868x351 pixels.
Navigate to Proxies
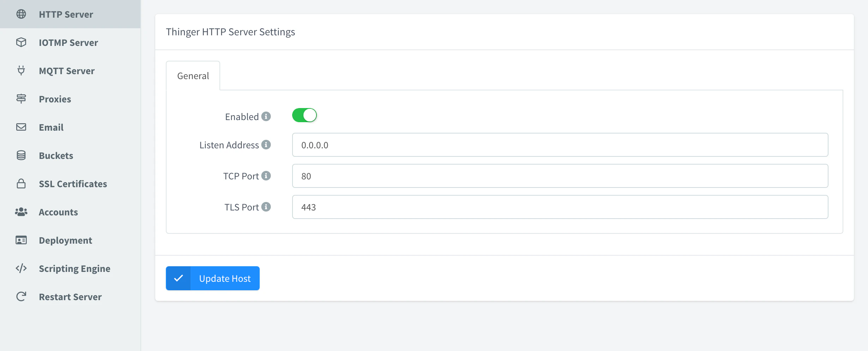click(70, 99)
